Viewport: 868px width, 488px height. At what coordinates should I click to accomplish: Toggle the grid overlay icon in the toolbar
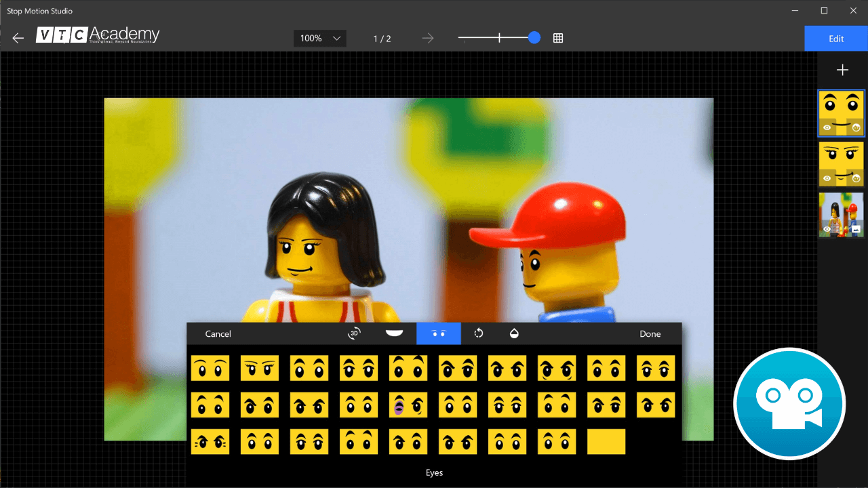coord(558,38)
